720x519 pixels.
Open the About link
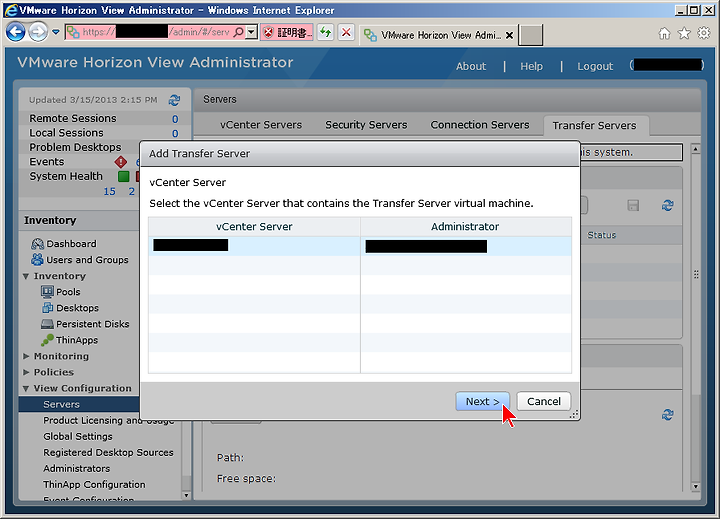coord(471,66)
